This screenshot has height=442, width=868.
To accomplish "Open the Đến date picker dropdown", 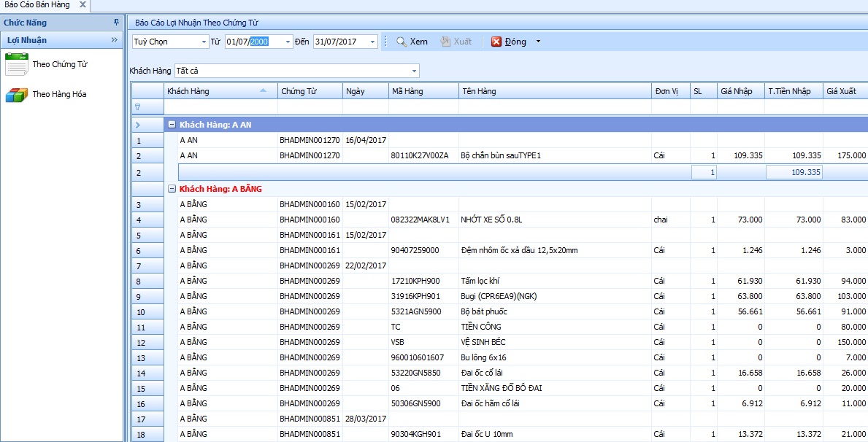I will [x=372, y=42].
